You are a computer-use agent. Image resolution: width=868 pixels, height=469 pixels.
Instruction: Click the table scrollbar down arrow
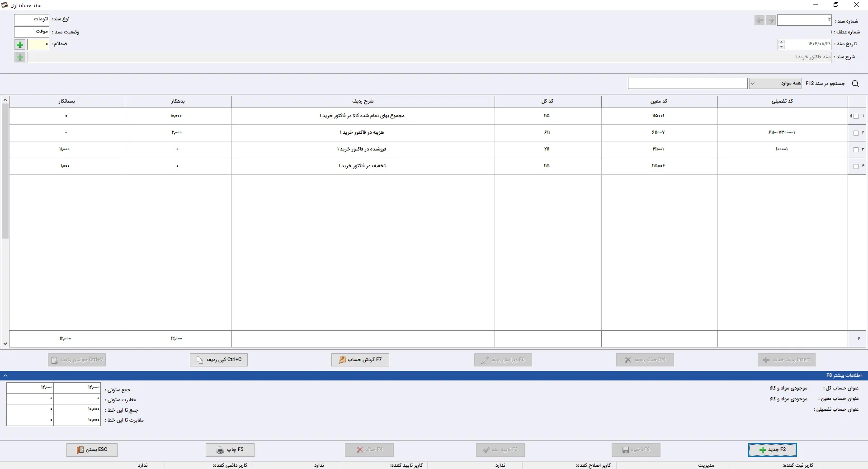5,344
